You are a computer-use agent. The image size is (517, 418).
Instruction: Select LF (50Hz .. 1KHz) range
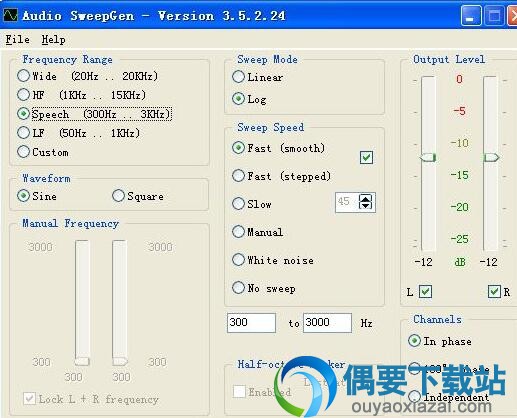click(x=78, y=133)
